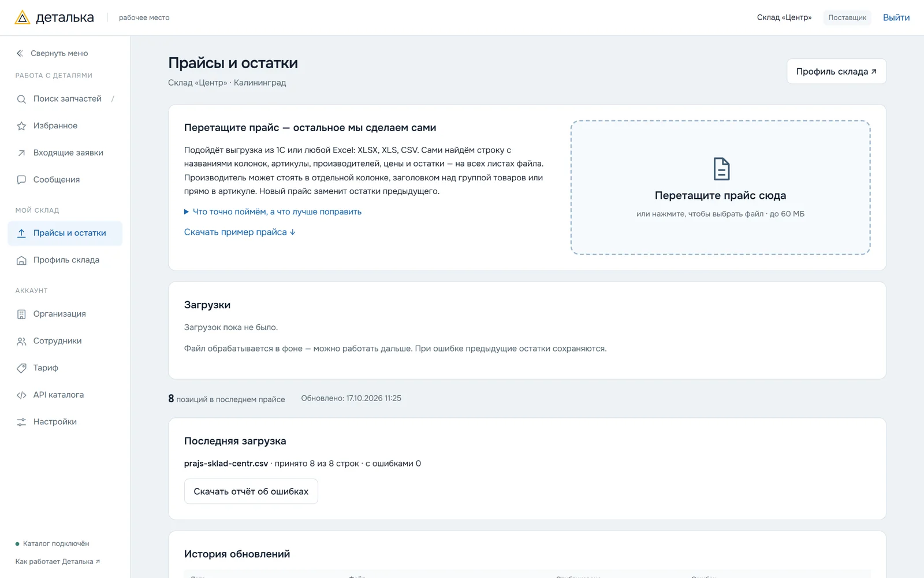Click the building icon for Организация

[21, 314]
